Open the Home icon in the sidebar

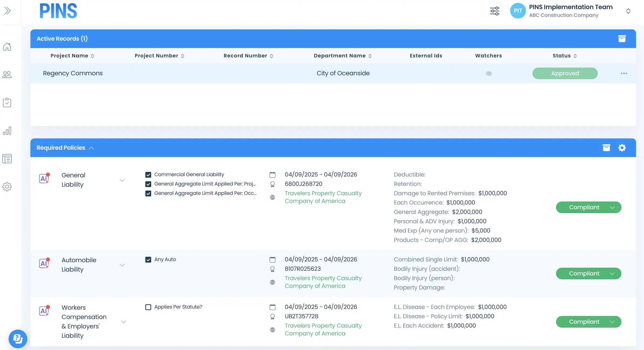point(7,47)
